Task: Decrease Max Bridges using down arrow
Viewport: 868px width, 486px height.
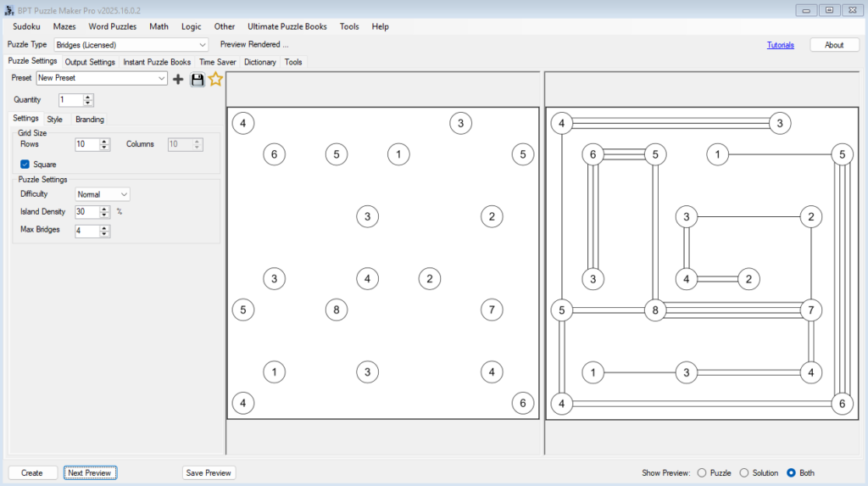Action: 104,234
